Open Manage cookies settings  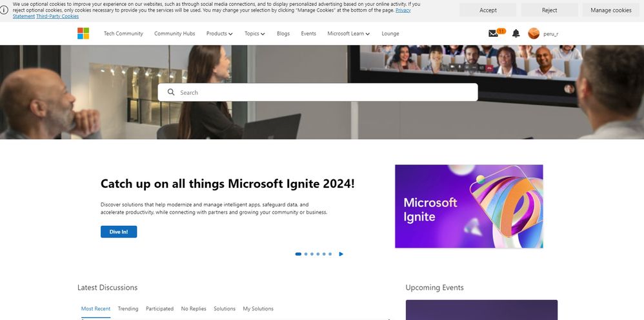click(x=611, y=10)
